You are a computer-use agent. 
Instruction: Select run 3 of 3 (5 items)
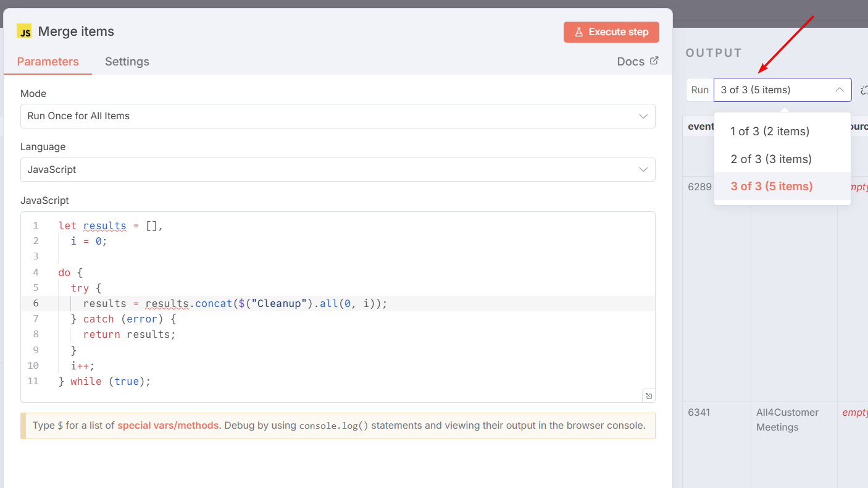pos(771,186)
